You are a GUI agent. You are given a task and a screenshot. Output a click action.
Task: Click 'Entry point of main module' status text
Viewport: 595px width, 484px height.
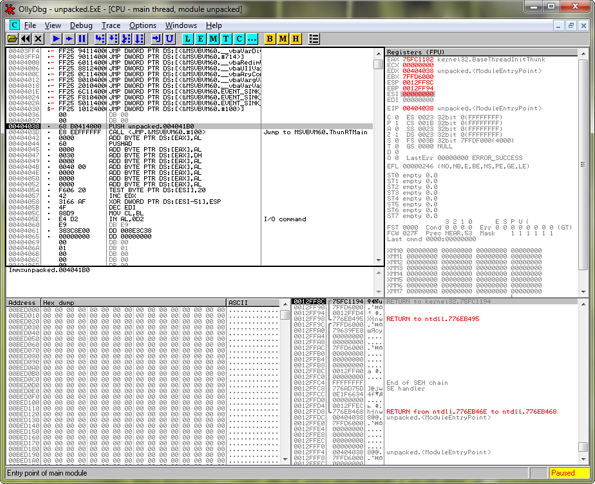coord(47,473)
